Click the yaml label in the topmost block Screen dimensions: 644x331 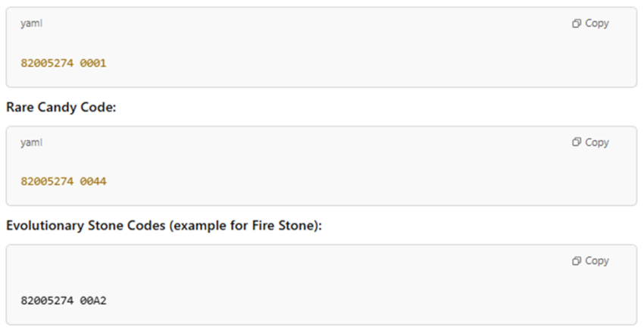pos(32,23)
